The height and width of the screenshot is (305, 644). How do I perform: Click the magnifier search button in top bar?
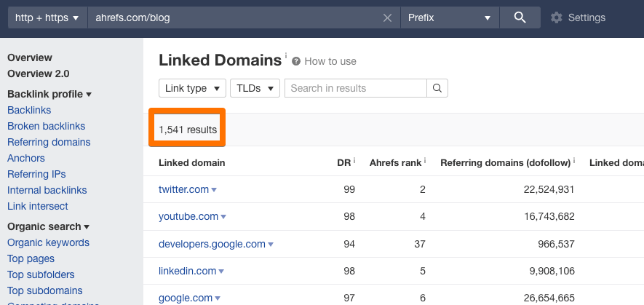coord(520,17)
